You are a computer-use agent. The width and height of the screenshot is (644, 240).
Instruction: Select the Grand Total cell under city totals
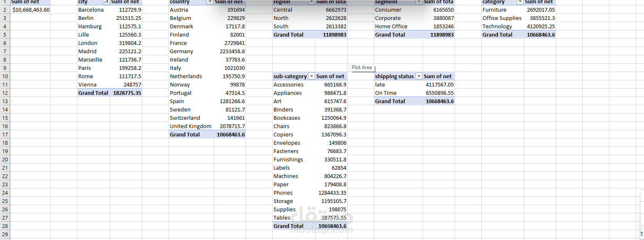[x=93, y=93]
